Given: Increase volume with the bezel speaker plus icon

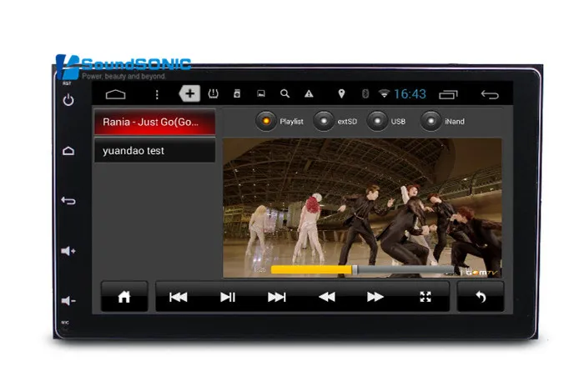Looking at the screenshot, I should click(68, 251).
